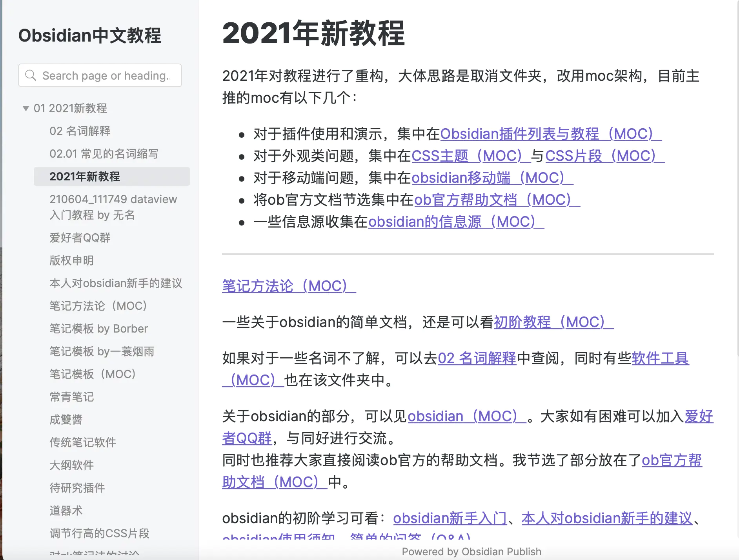Follow obsidian移动端（MOC） link

pyautogui.click(x=492, y=178)
